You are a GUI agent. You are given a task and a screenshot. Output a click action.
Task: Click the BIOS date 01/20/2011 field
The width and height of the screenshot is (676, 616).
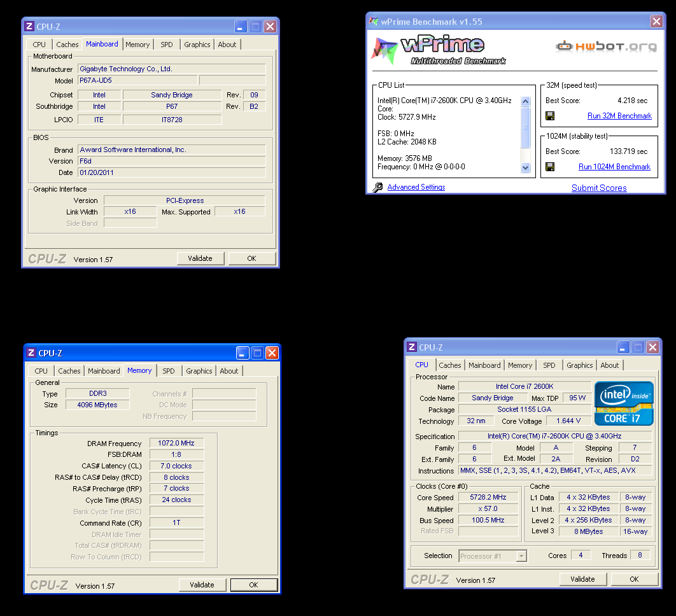point(172,173)
